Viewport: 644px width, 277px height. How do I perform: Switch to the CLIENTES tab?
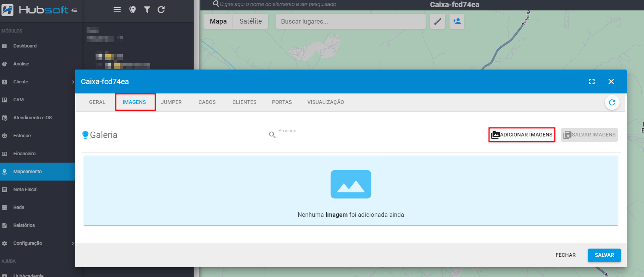pos(245,102)
